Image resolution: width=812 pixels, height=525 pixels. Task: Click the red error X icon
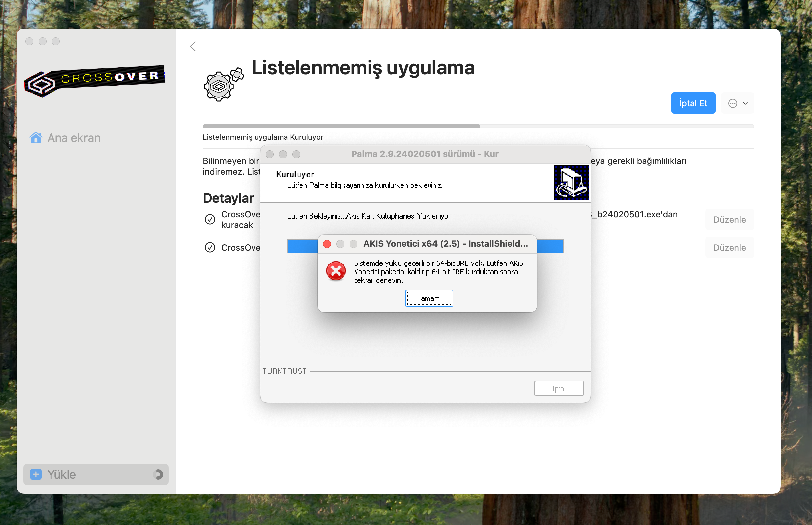(x=336, y=271)
